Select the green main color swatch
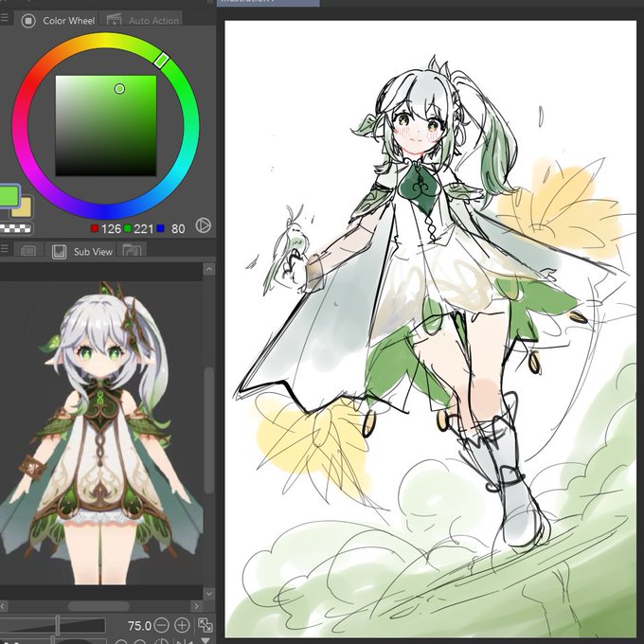Image resolution: width=644 pixels, height=644 pixels. click(9, 196)
